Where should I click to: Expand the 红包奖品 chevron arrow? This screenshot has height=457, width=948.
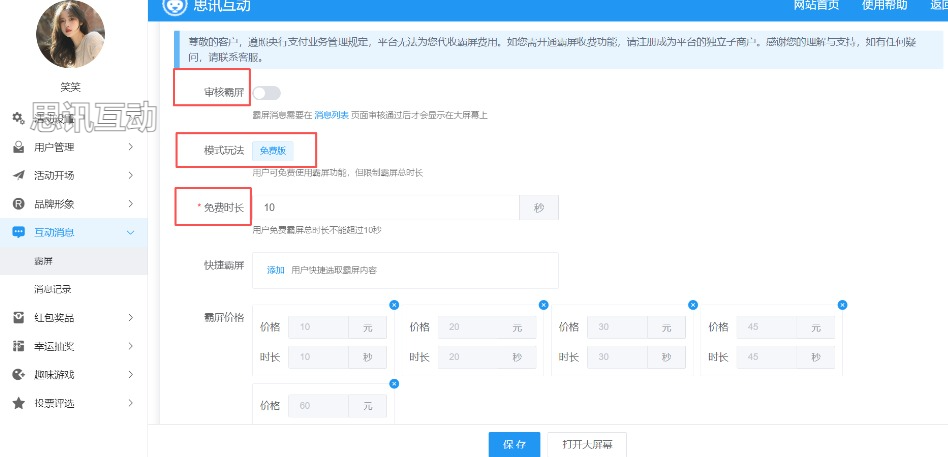click(x=131, y=318)
